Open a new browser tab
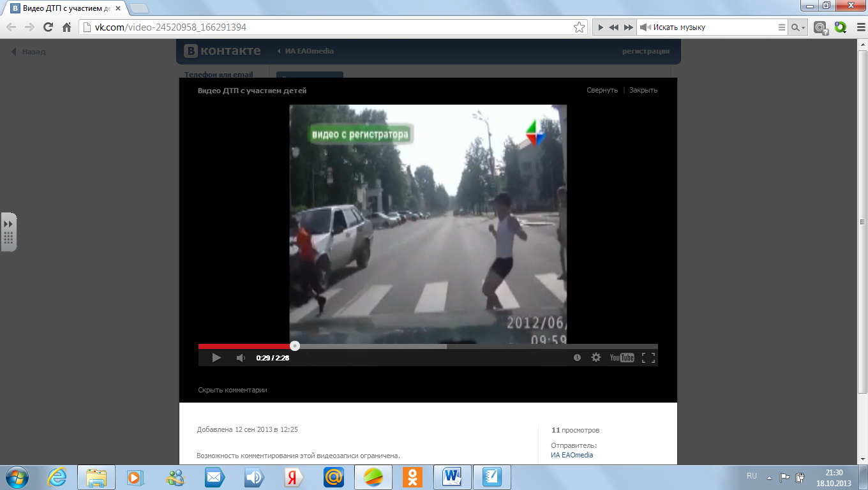 (x=139, y=8)
